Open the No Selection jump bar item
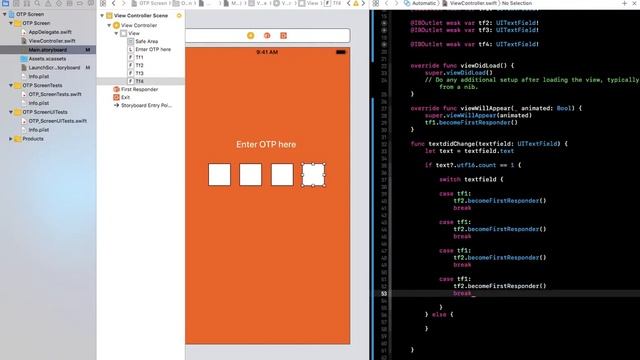 pyautogui.click(x=517, y=3)
